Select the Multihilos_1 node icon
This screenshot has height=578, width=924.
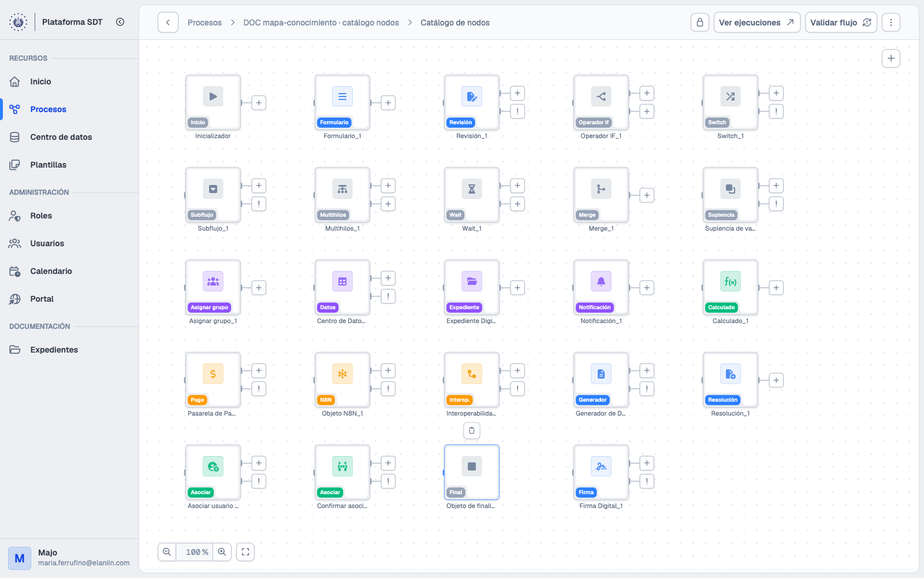342,189
